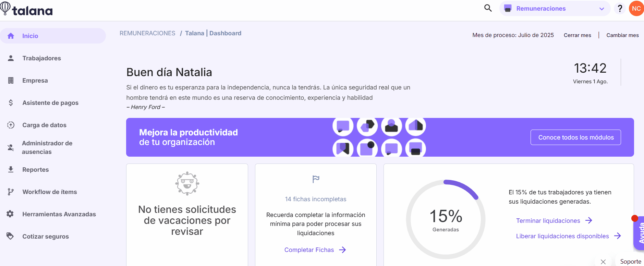Click the 15% Generadas progress ring
Viewport: 644px width, 266px height.
(x=446, y=219)
